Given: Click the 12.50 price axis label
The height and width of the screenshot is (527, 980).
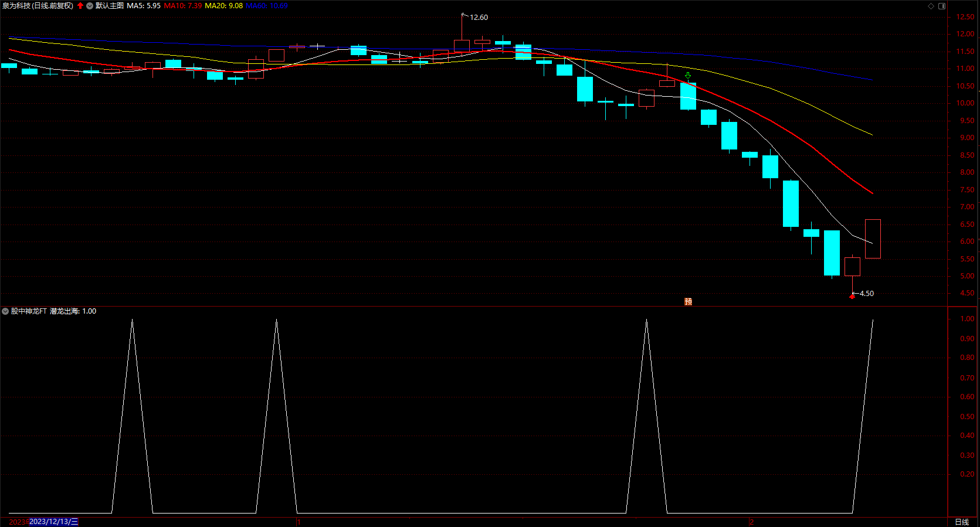Looking at the screenshot, I should 965,17.
